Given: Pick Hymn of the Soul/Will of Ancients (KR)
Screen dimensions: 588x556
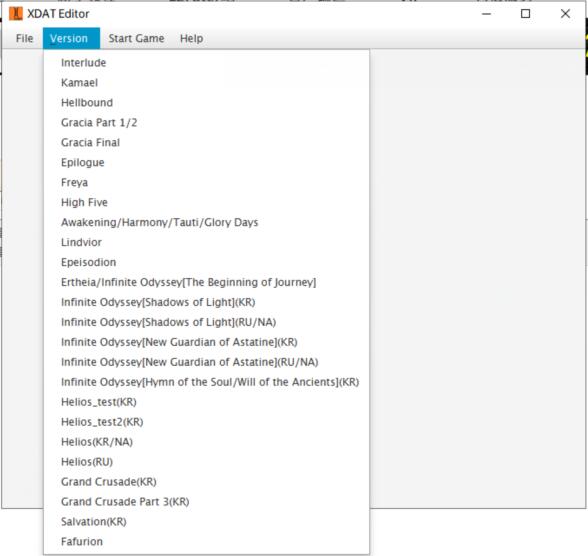Looking at the screenshot, I should [x=206, y=382].
